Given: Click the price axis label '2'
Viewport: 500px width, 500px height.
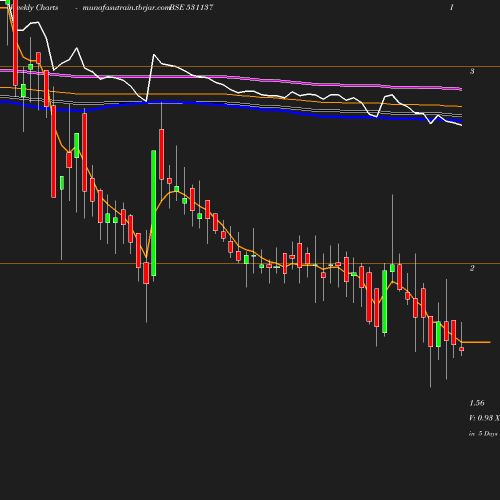Looking at the screenshot, I should 472,268.
